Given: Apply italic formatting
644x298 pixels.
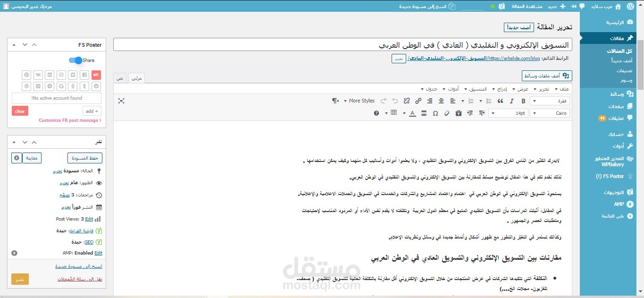Looking at the screenshot, I should click(x=511, y=101).
